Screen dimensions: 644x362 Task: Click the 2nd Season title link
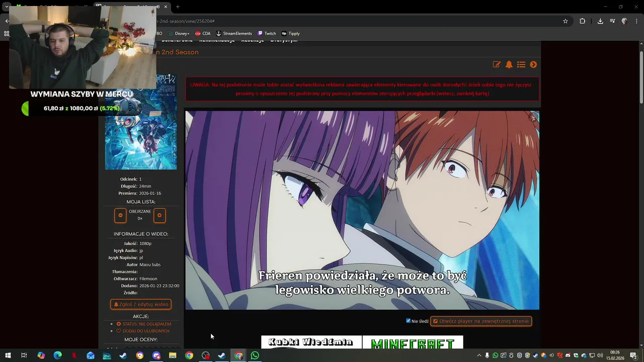(177, 52)
